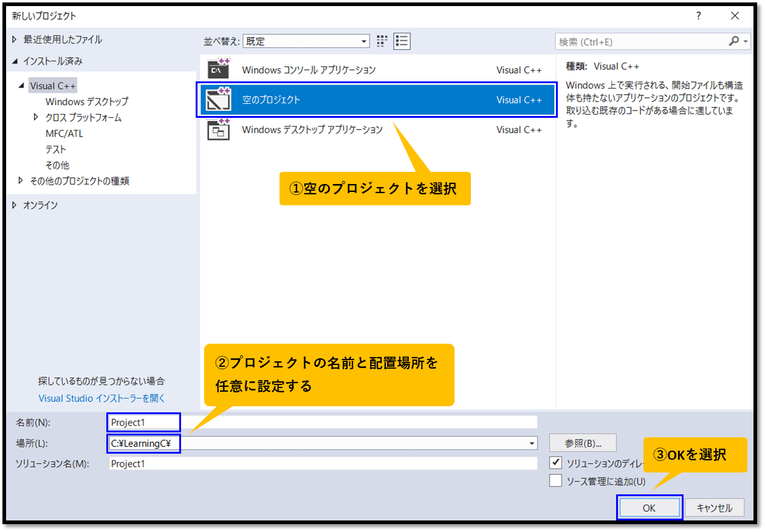Select the その他 category
Viewport: 765px width, 532px height.
point(57,165)
